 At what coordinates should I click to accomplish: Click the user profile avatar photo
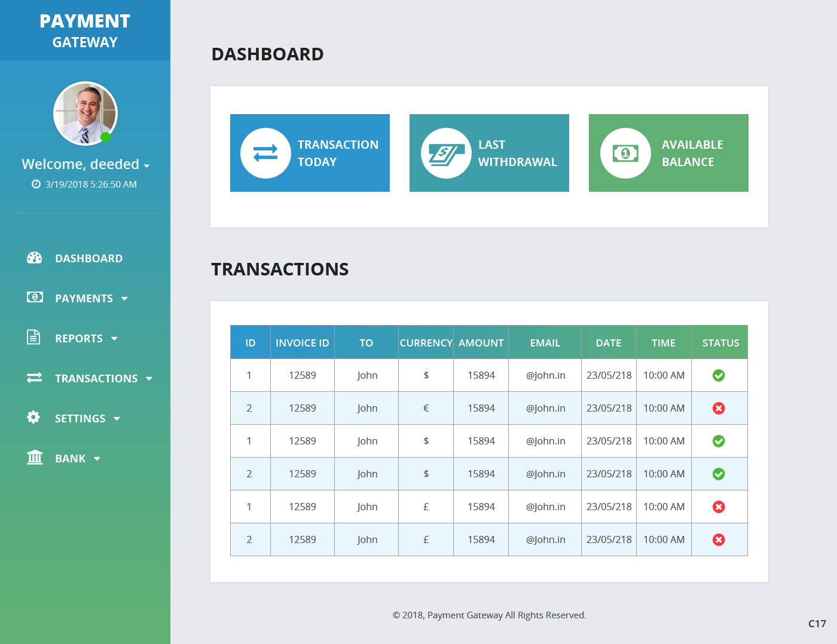pyautogui.click(x=85, y=114)
